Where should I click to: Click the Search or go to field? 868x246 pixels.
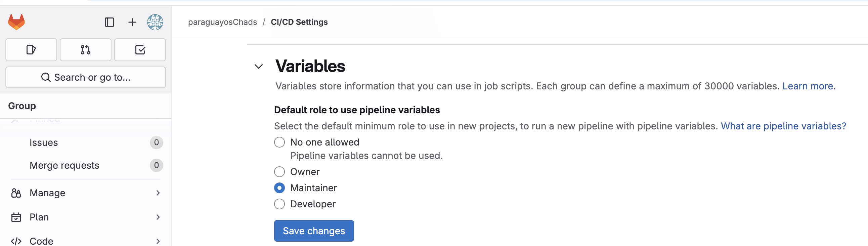pos(86,78)
